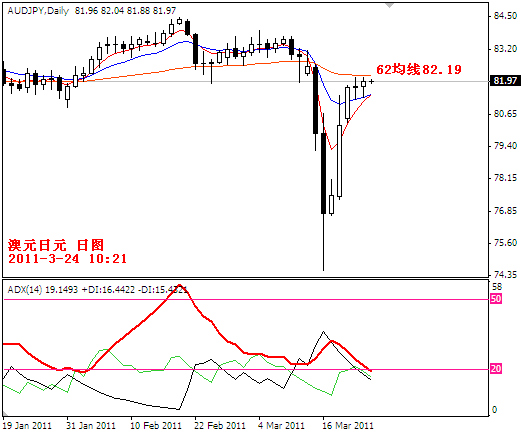Click the 79.40 price axis label
The height and width of the screenshot is (434, 530).
(x=505, y=146)
